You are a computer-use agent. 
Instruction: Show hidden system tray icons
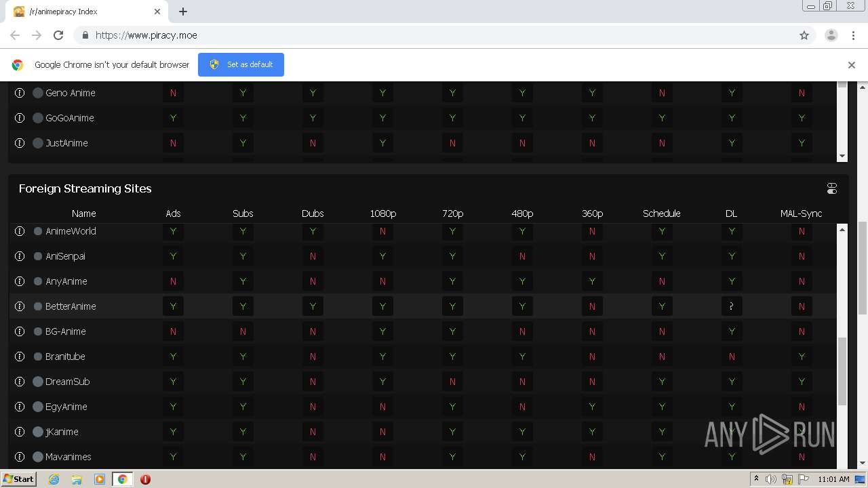pos(756,479)
